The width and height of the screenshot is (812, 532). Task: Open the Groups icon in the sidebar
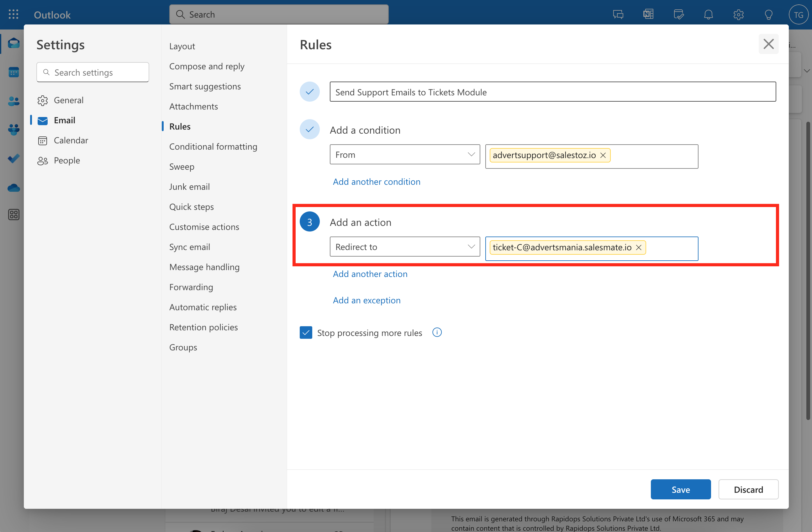14,129
